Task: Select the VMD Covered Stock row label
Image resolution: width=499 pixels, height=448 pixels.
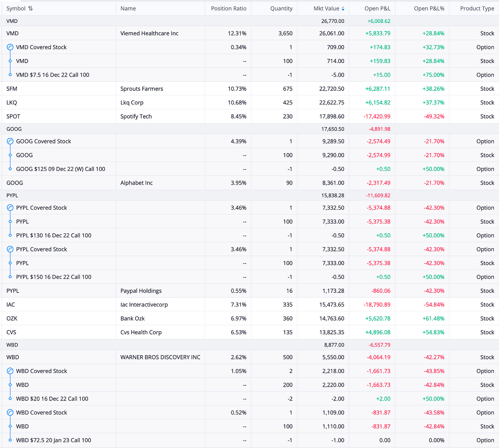Action: tap(41, 47)
